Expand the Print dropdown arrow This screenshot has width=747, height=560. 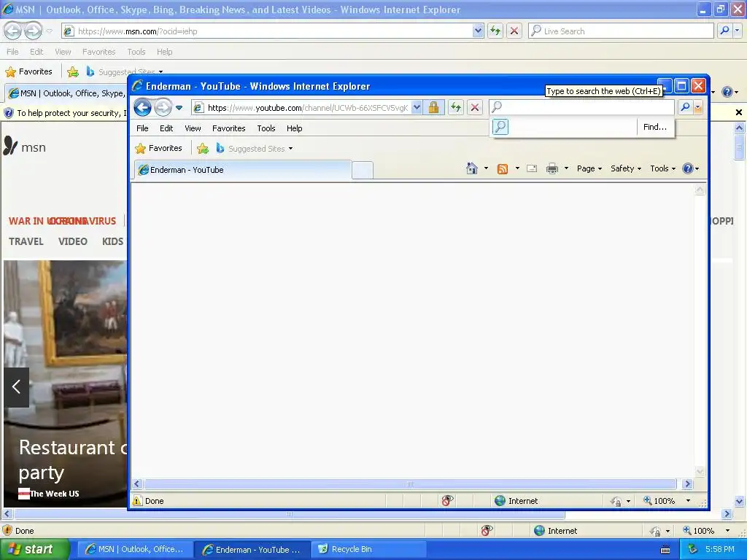click(x=566, y=168)
